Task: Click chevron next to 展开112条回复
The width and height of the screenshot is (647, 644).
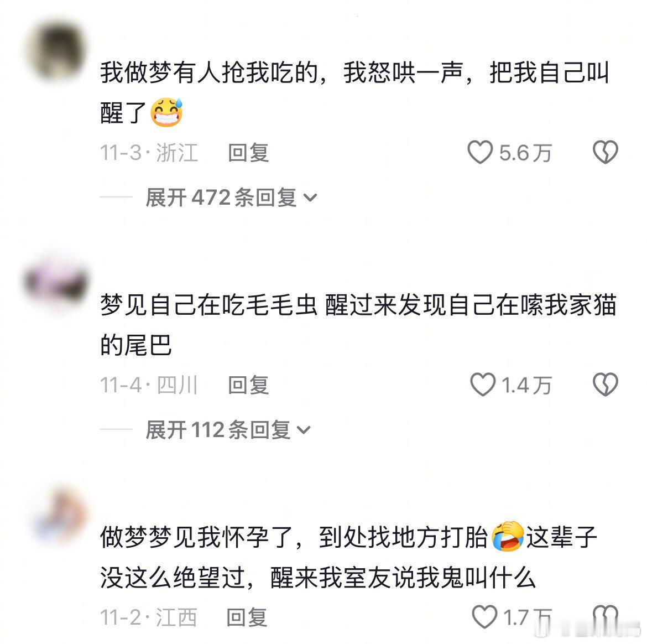Action: click(x=304, y=430)
